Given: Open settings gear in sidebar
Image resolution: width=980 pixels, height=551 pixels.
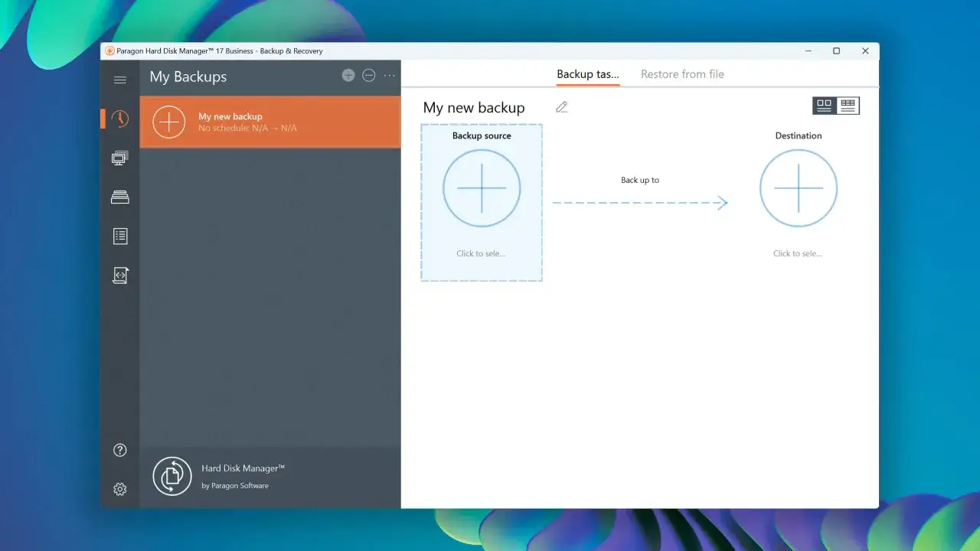Looking at the screenshot, I should click(x=119, y=489).
